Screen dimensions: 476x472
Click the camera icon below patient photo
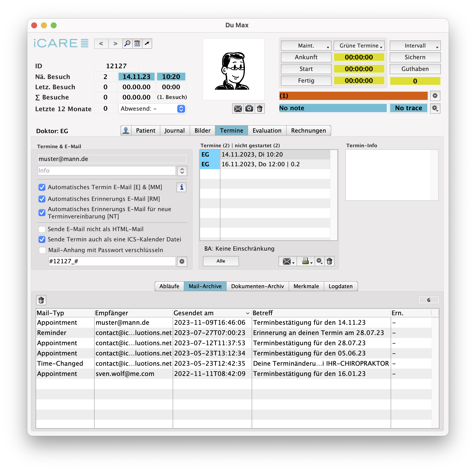tap(249, 109)
